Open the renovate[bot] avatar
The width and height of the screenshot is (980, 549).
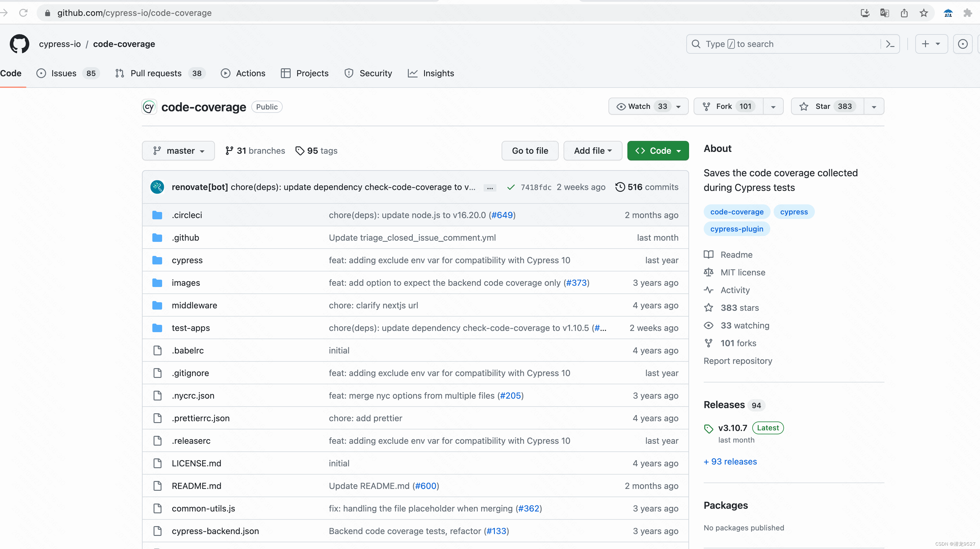click(157, 187)
